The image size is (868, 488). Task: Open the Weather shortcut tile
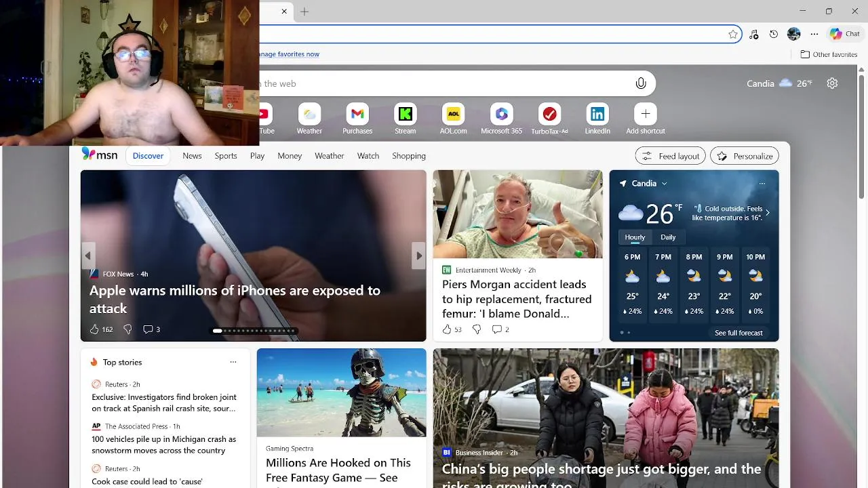pyautogui.click(x=309, y=119)
